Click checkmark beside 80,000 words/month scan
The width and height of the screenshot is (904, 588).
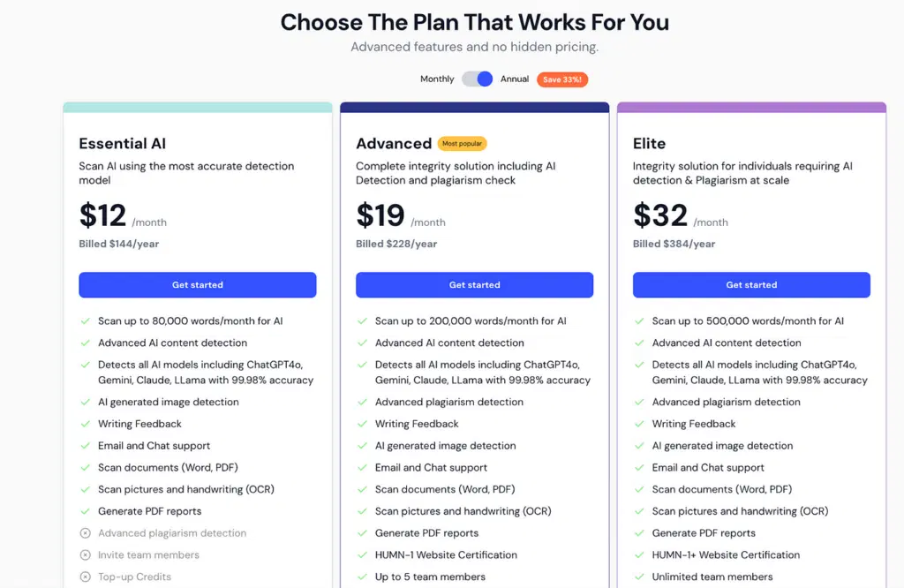(86, 321)
